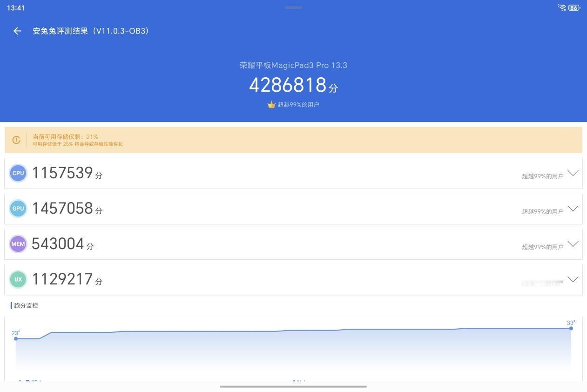The image size is (587, 392).
Task: Tap the storage warning exclamation icon
Action: point(16,140)
